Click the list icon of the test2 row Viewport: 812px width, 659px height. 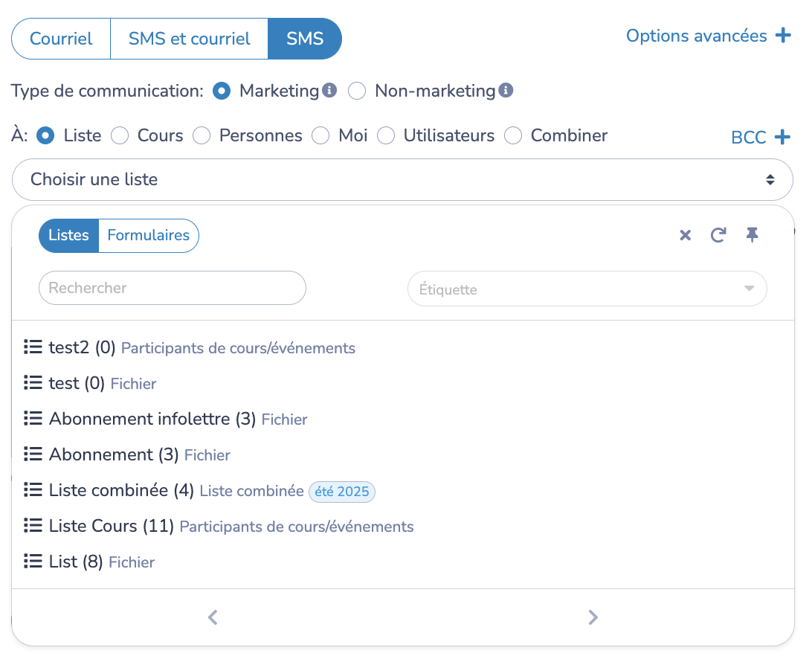click(33, 347)
